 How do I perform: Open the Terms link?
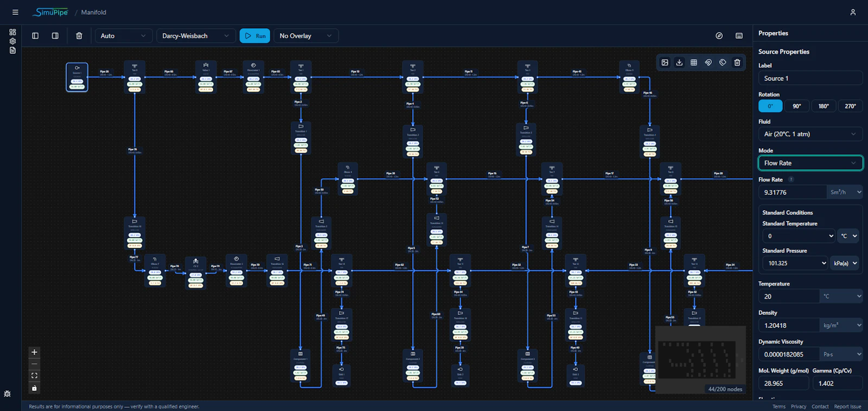coord(778,406)
